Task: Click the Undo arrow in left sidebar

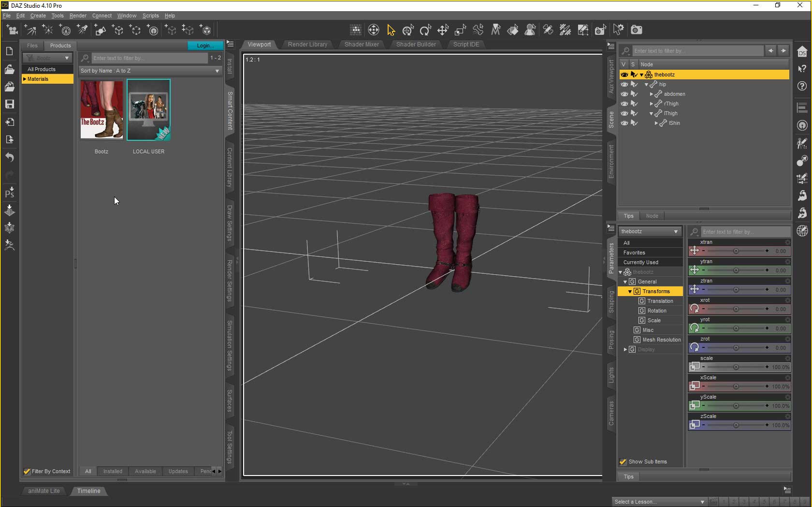Action: [9, 157]
